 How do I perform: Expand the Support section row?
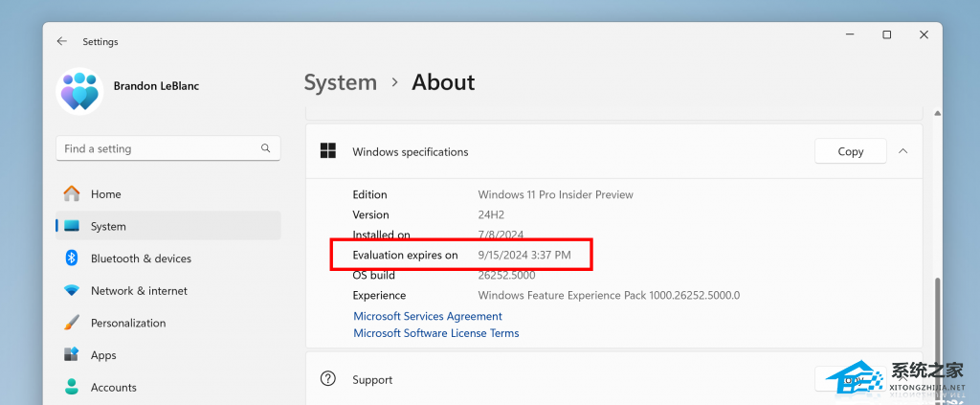click(x=613, y=379)
